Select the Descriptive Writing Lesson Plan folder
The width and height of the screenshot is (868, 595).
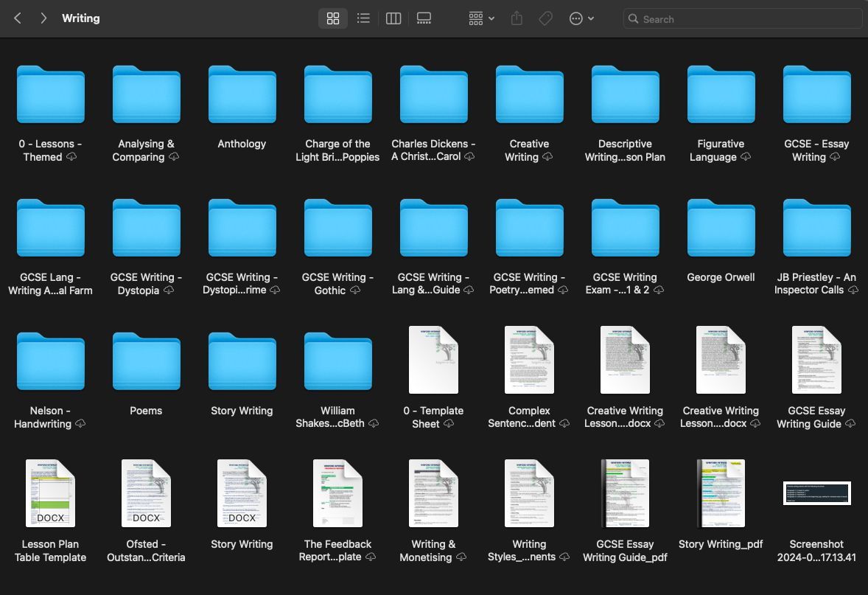pos(625,94)
